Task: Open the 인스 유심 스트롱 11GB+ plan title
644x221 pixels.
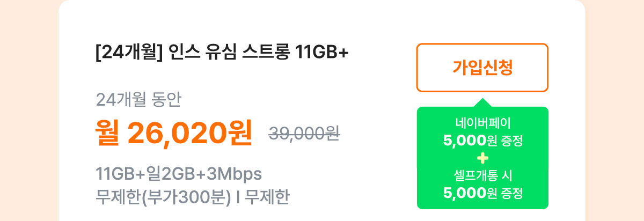Action: (x=222, y=53)
